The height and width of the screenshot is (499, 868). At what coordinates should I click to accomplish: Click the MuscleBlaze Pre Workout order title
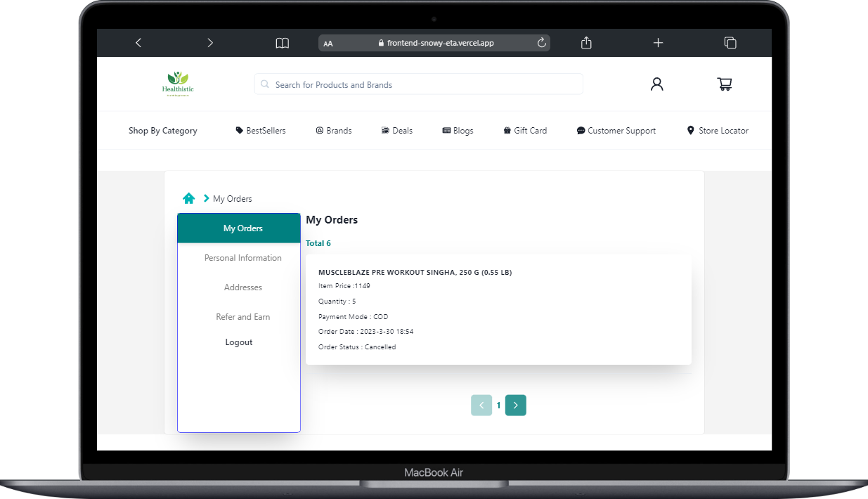[415, 272]
